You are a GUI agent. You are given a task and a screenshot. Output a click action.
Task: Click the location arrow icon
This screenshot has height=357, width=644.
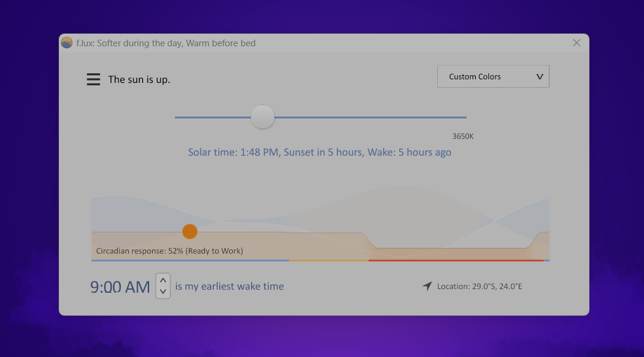427,286
